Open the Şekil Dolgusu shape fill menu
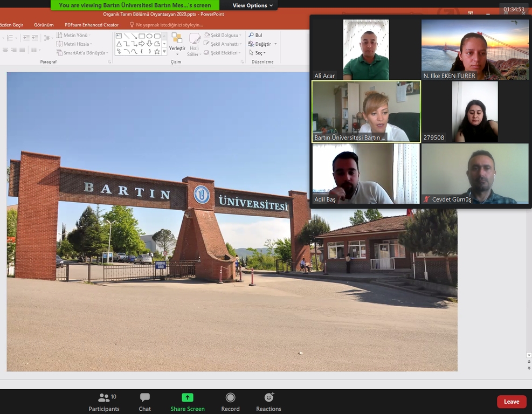 [223, 35]
